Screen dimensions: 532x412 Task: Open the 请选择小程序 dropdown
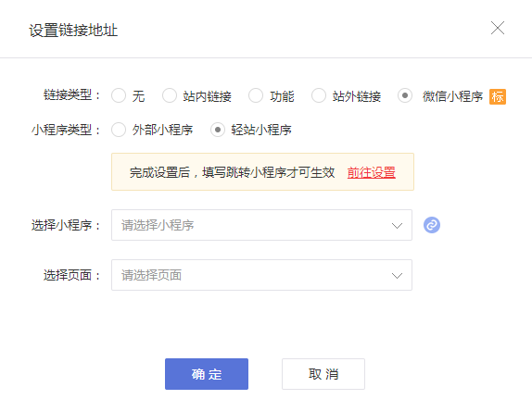pyautogui.click(x=261, y=225)
